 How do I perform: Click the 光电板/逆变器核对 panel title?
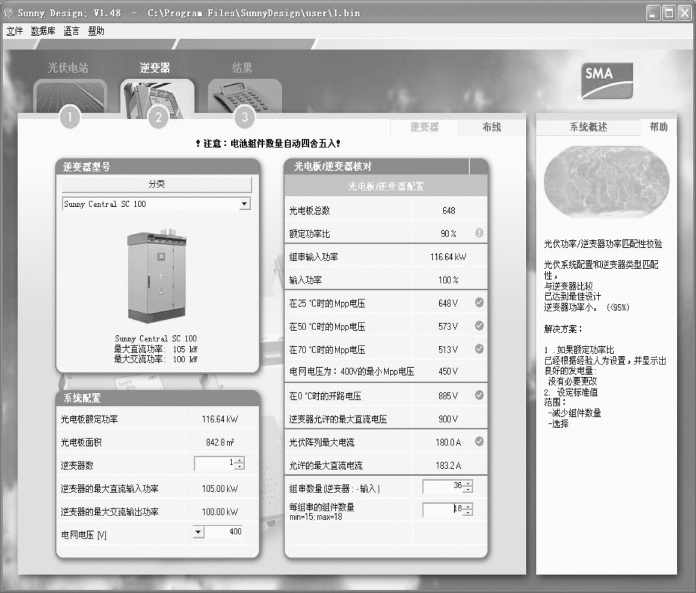pyautogui.click(x=332, y=166)
